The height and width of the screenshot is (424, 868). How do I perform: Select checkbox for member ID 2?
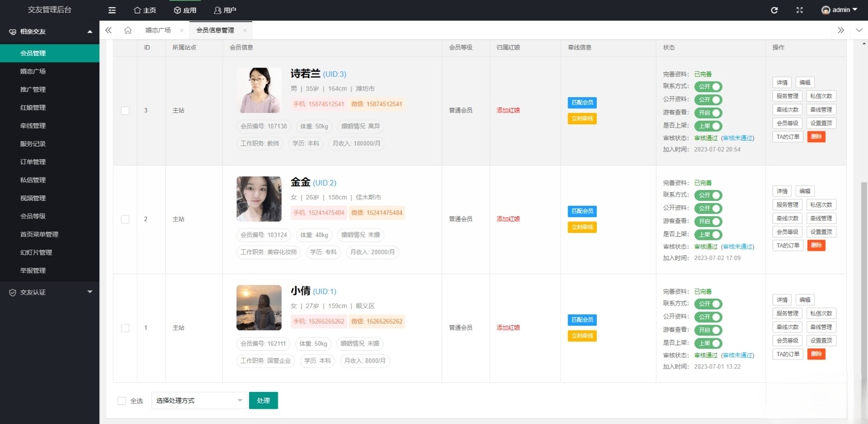click(x=125, y=219)
